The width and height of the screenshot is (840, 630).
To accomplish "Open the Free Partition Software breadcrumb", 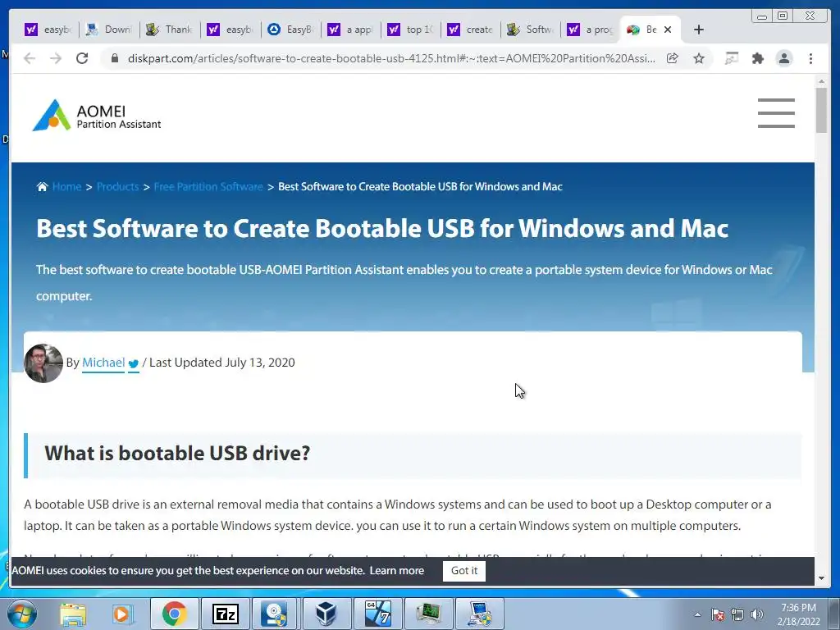I will pos(208,186).
